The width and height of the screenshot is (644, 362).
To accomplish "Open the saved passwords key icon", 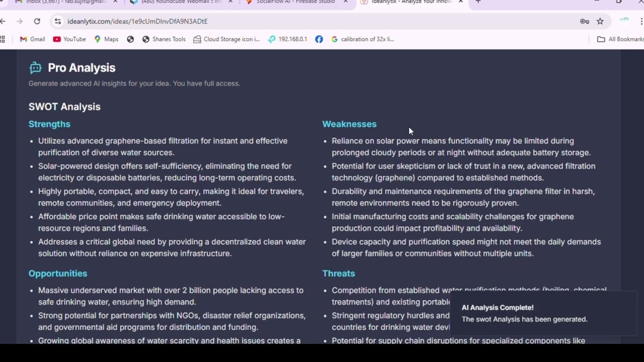I will 584,21.
